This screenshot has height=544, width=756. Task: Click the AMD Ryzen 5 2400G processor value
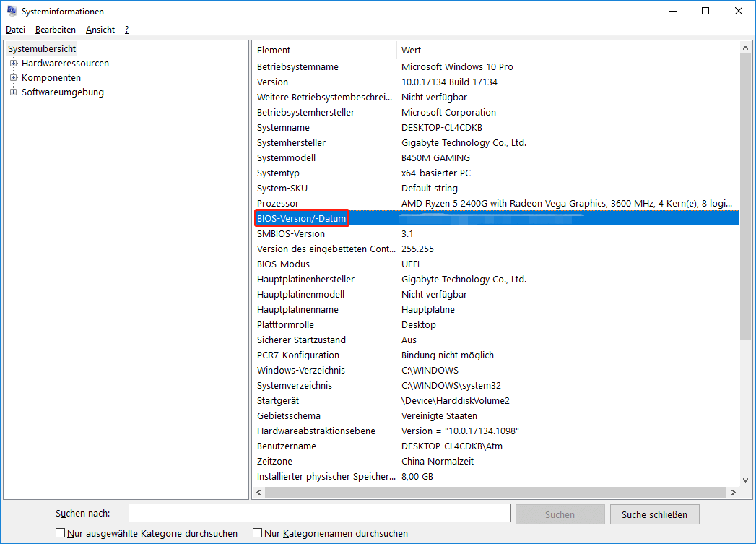point(567,204)
